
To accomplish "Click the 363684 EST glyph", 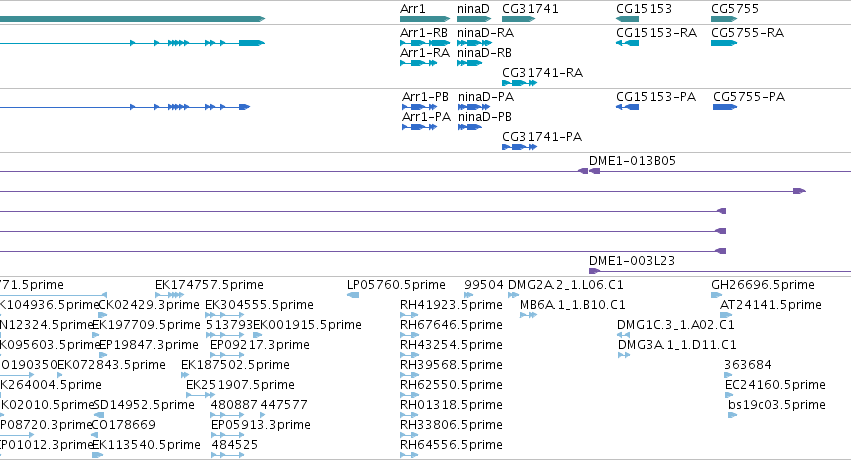I will click(728, 375).
